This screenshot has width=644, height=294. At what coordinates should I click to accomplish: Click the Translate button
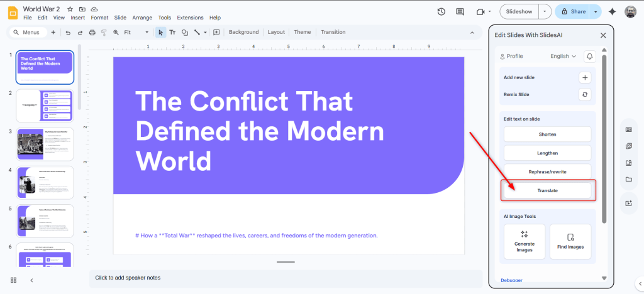point(548,191)
